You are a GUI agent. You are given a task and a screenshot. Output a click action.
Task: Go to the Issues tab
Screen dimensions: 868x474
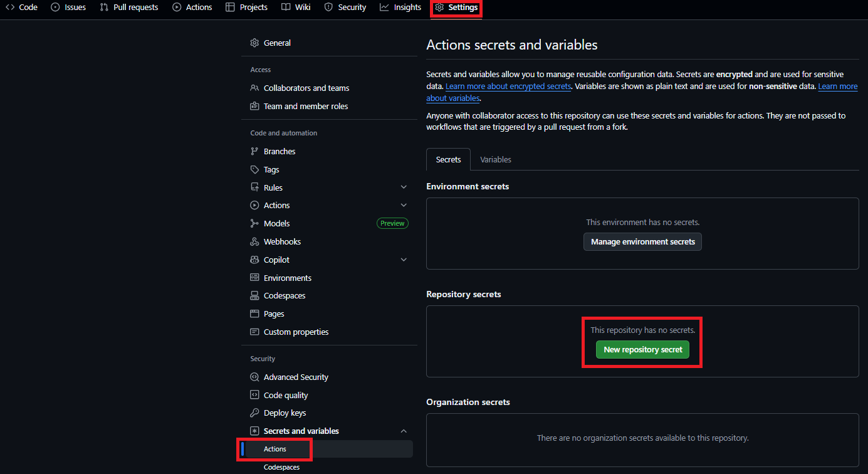(x=68, y=8)
